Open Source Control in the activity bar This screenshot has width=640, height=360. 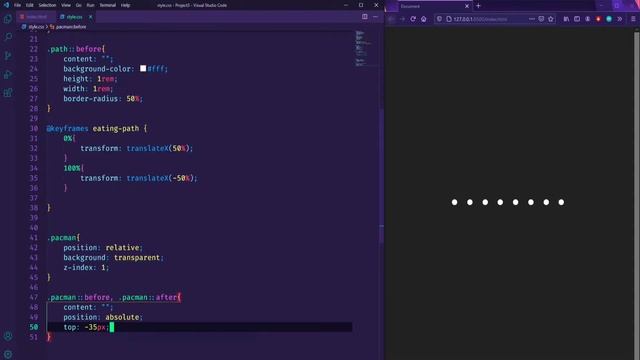tap(8, 56)
